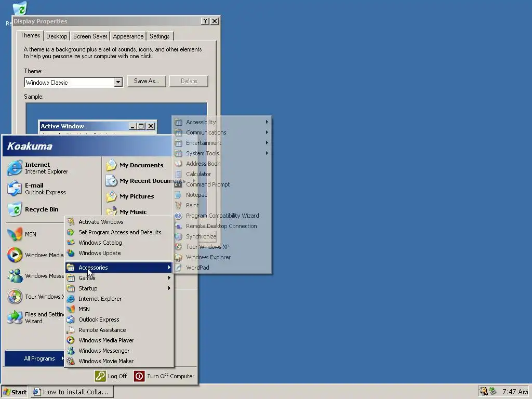
Task: Open Tour Windows XP in left Start column
Action: 35,297
